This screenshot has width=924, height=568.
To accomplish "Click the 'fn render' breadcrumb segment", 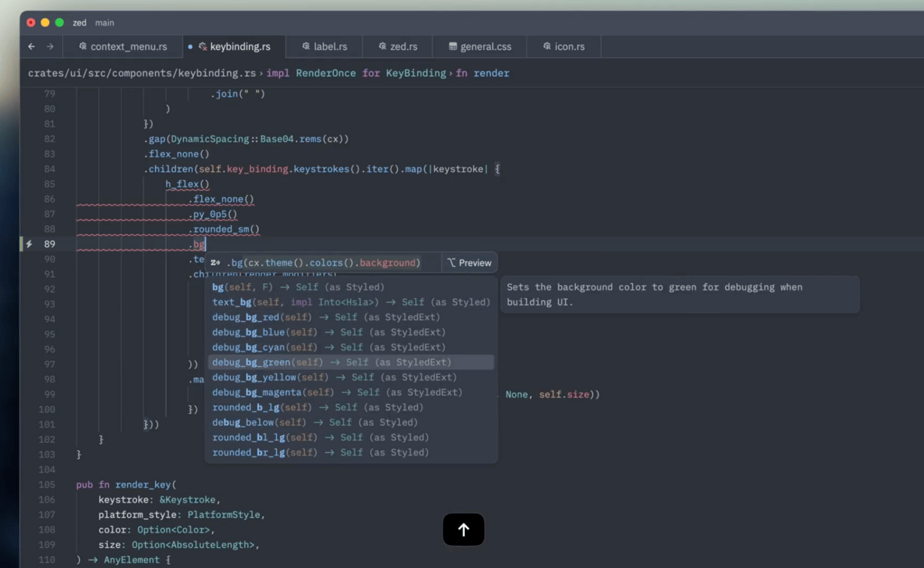I will 483,73.
